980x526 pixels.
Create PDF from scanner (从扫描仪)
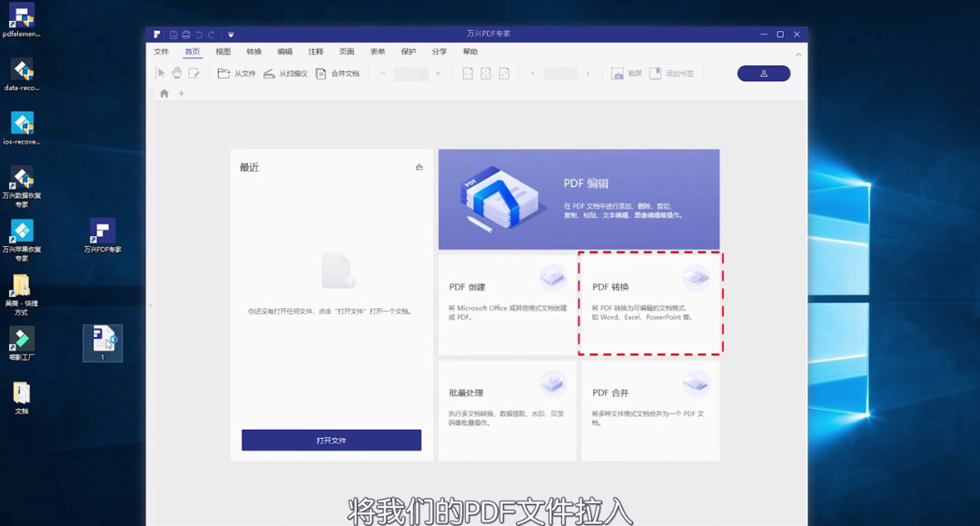click(285, 74)
